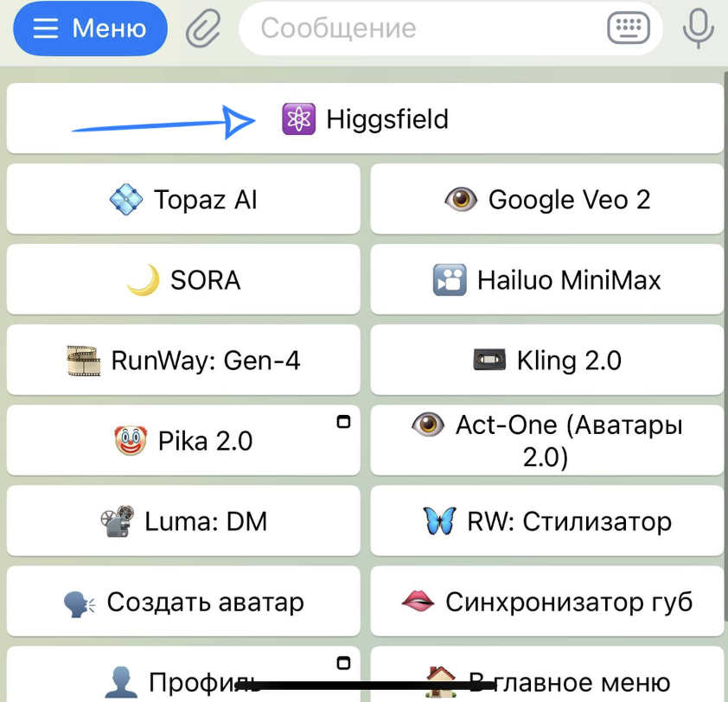This screenshot has width=728, height=702.
Task: Focus the Сообщение message input field
Action: coord(415,29)
